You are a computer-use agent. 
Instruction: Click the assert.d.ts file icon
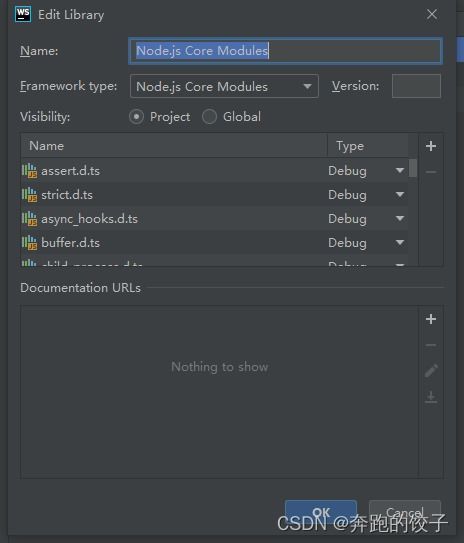pyautogui.click(x=29, y=171)
